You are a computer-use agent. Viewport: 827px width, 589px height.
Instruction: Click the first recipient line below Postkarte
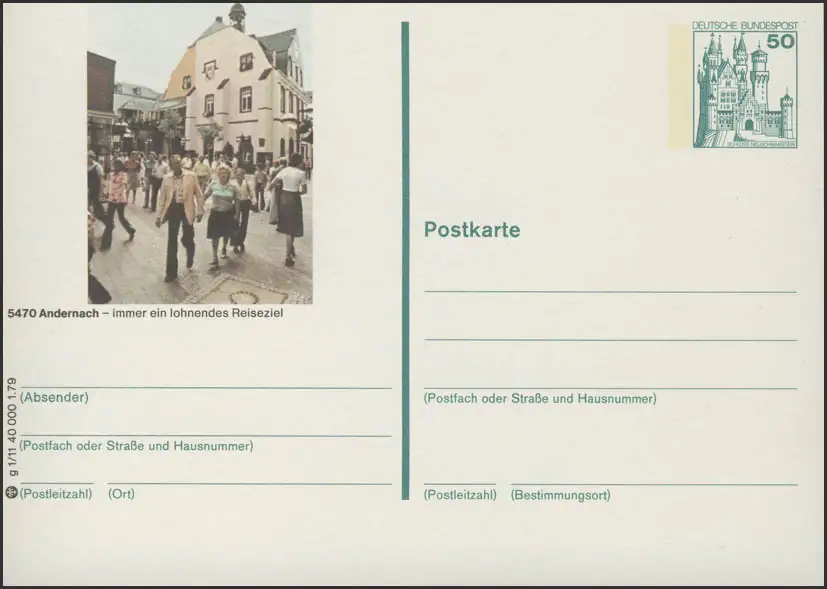[x=610, y=291]
